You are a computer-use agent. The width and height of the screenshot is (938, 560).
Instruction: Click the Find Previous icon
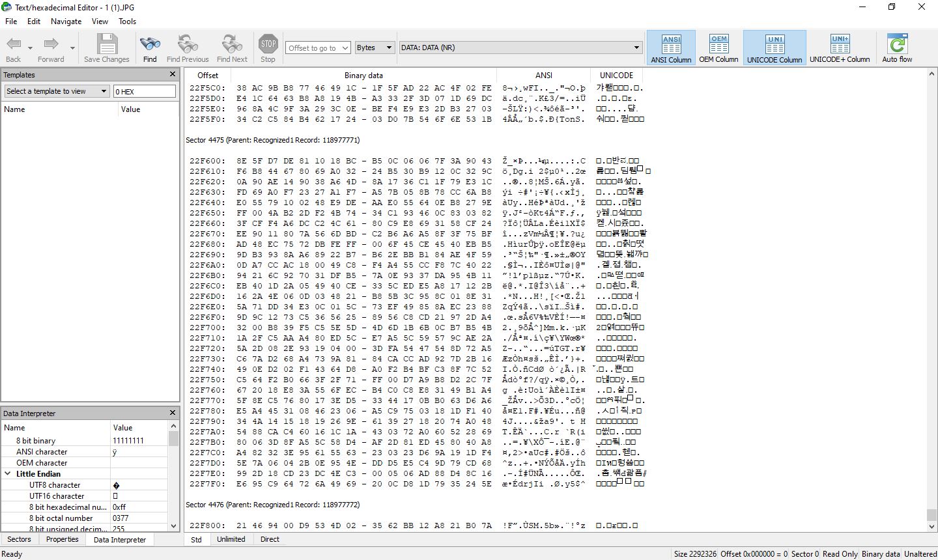(x=188, y=44)
